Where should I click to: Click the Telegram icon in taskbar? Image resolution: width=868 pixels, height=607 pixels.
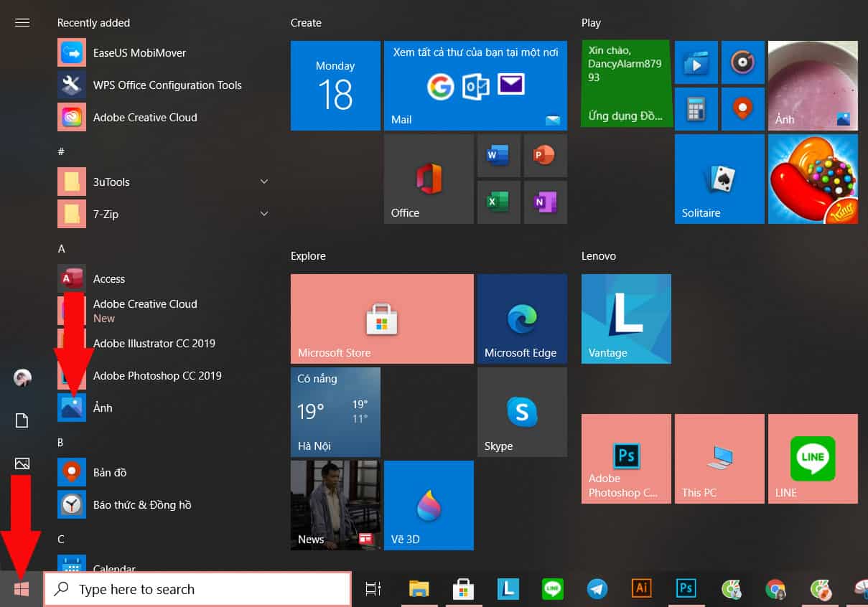pyautogui.click(x=597, y=589)
